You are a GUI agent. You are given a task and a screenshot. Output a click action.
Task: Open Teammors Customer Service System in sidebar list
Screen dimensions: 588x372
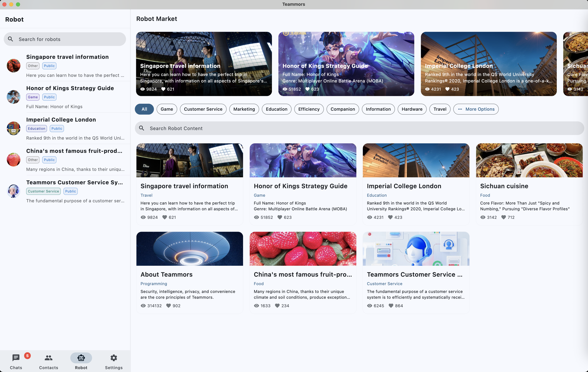(75, 182)
